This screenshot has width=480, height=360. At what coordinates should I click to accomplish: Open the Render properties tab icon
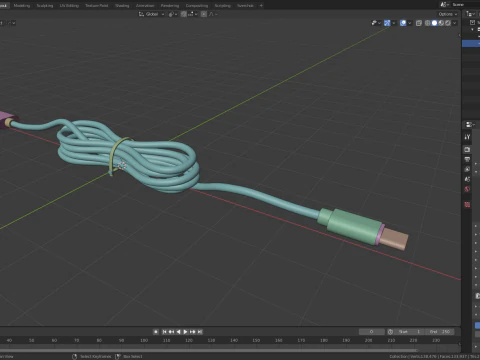[x=467, y=149]
